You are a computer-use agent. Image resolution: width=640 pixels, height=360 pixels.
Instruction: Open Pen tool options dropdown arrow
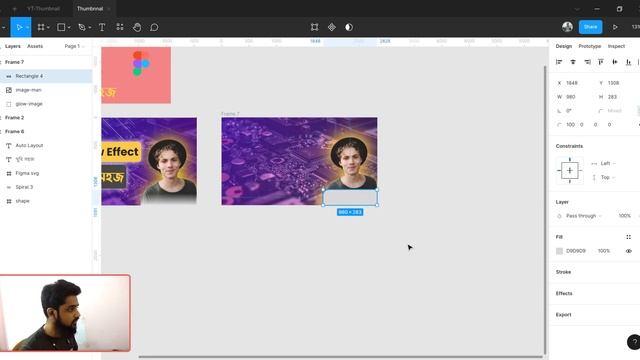89,27
